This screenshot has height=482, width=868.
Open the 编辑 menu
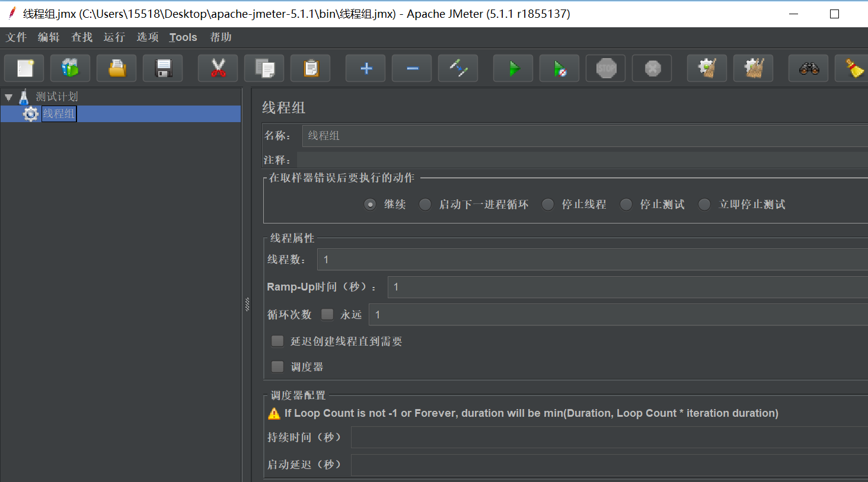pyautogui.click(x=49, y=37)
